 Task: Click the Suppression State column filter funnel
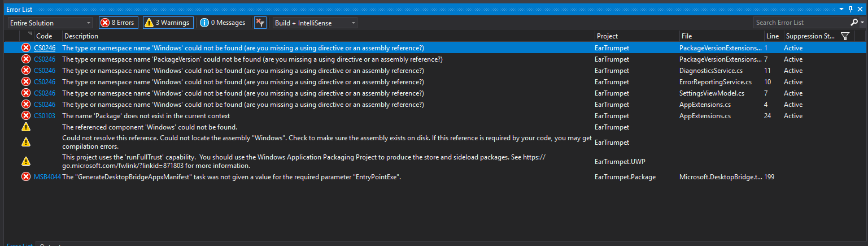click(845, 36)
